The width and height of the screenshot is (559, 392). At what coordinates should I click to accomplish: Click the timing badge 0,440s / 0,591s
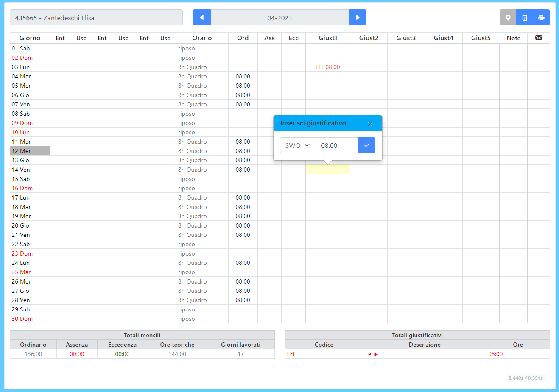click(x=525, y=378)
